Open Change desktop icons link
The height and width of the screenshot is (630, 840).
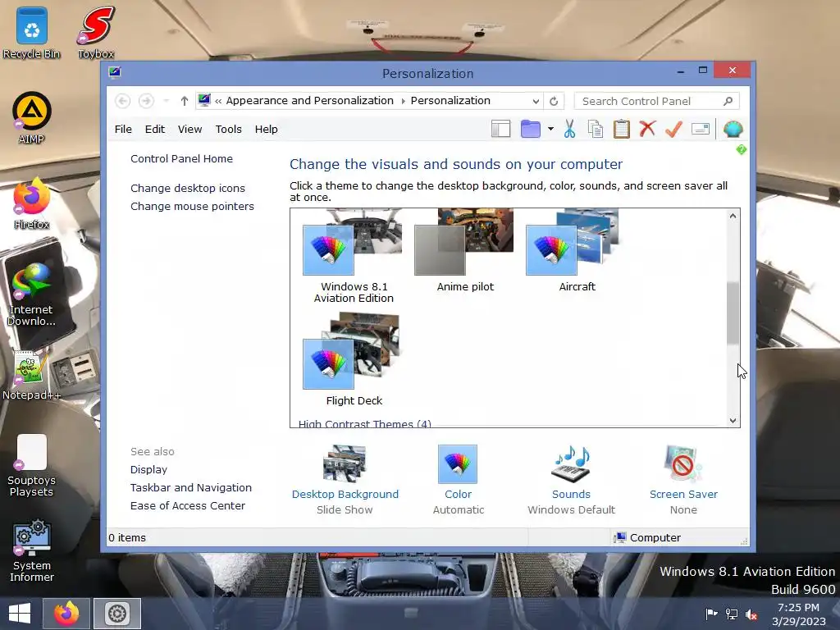(188, 188)
